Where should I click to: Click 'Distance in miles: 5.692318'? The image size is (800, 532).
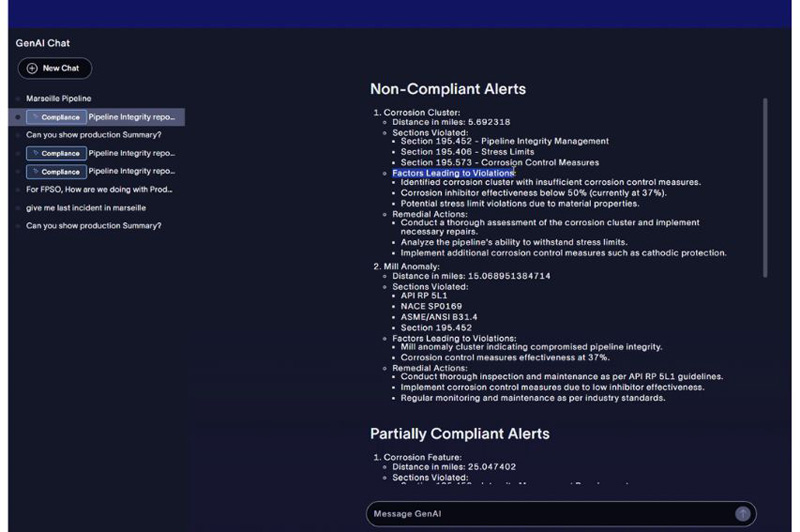451,122
